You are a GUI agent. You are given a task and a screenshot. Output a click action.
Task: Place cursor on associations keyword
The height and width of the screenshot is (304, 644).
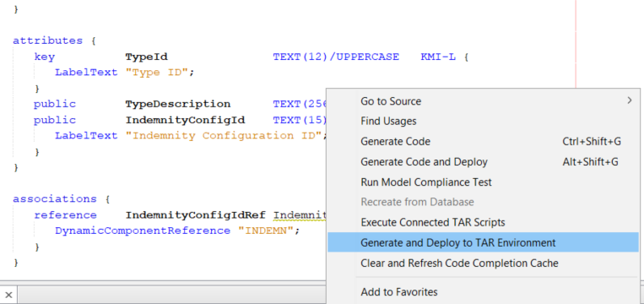[55, 198]
